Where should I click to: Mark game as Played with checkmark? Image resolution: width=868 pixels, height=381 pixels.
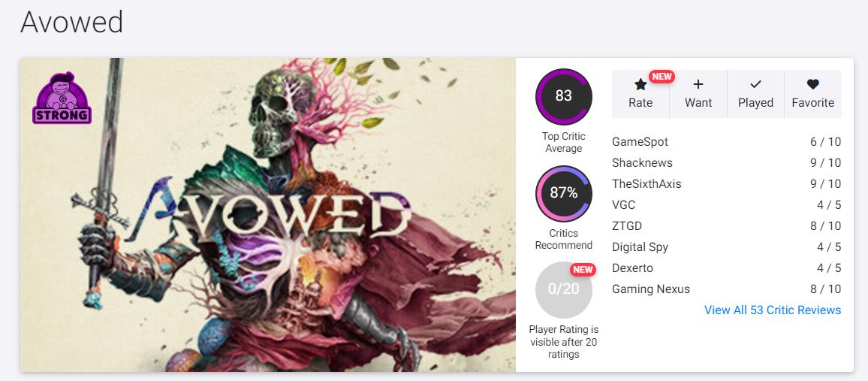(x=755, y=85)
